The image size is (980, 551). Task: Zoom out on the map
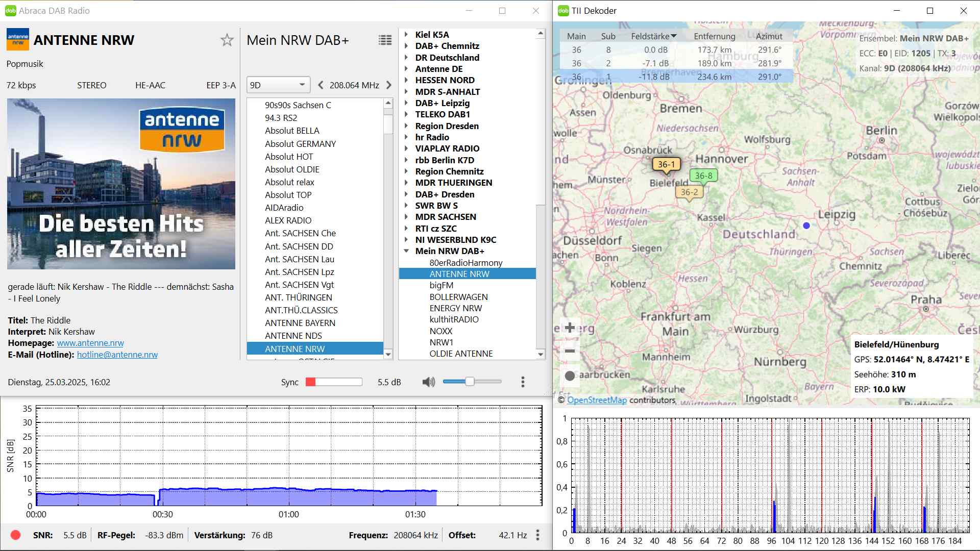(570, 351)
